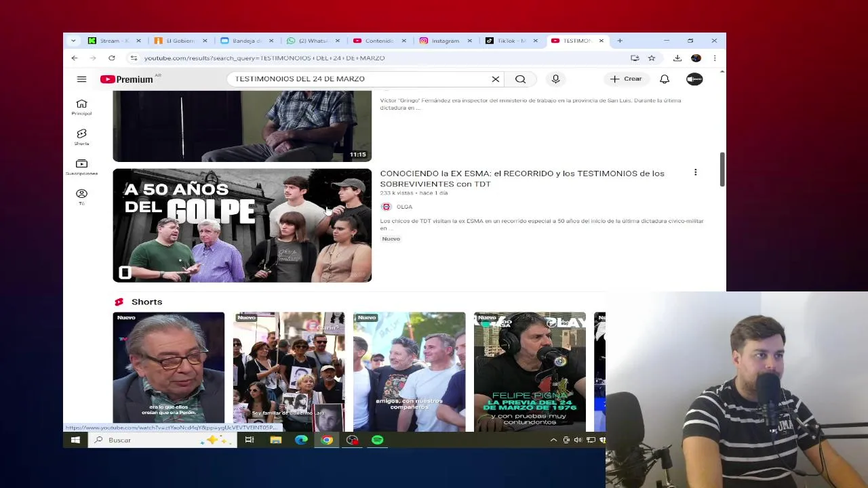The height and width of the screenshot is (488, 868).
Task: Open the YouTube hamburger guide menu
Action: point(81,79)
